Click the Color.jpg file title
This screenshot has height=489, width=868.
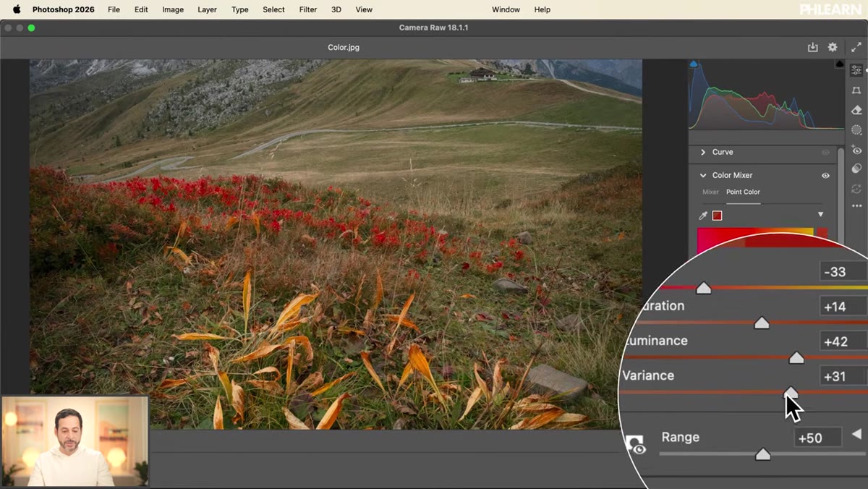[343, 47]
